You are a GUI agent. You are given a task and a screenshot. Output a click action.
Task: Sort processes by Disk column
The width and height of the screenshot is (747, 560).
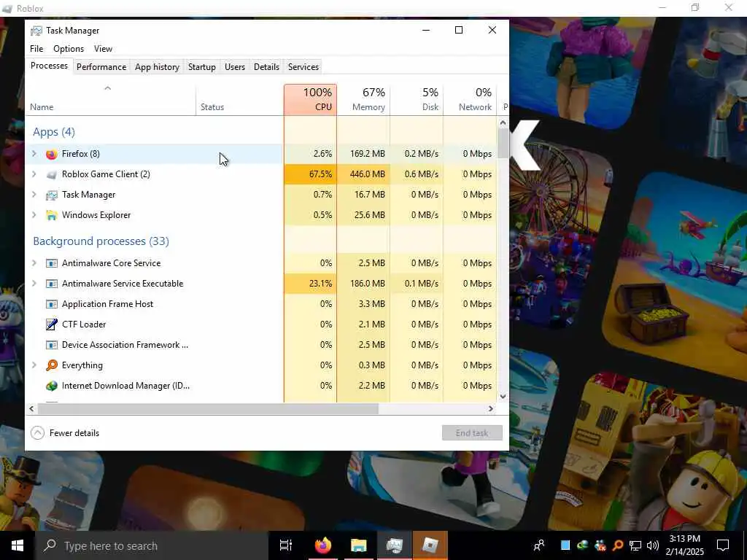(x=417, y=100)
